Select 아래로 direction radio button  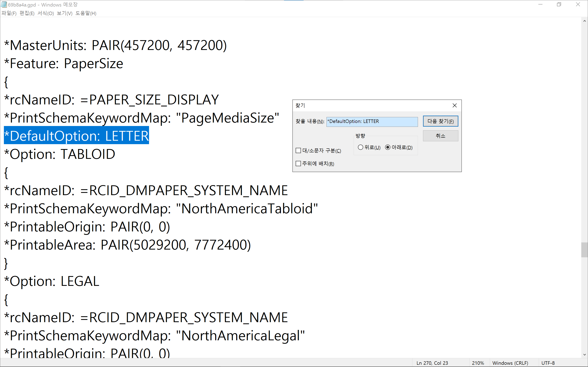point(388,147)
